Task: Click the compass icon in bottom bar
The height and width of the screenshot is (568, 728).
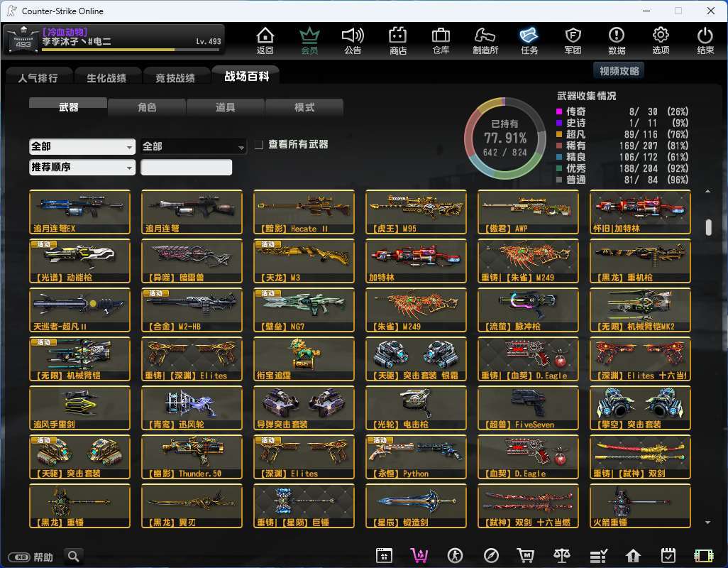Action: (491, 555)
